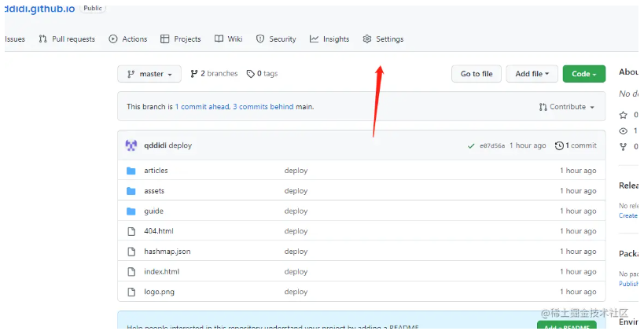Viewport: 644px width, 331px height.
Task: View the 1 commit history link
Action: 576,145
